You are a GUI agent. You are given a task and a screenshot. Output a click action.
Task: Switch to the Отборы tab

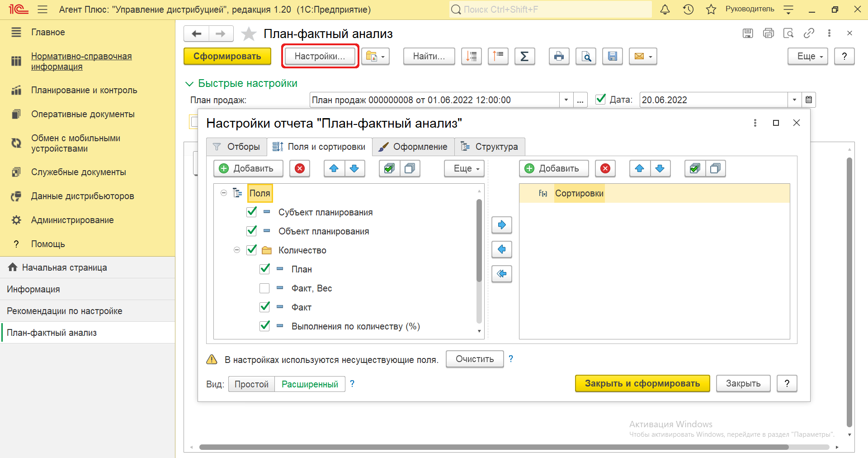click(236, 147)
